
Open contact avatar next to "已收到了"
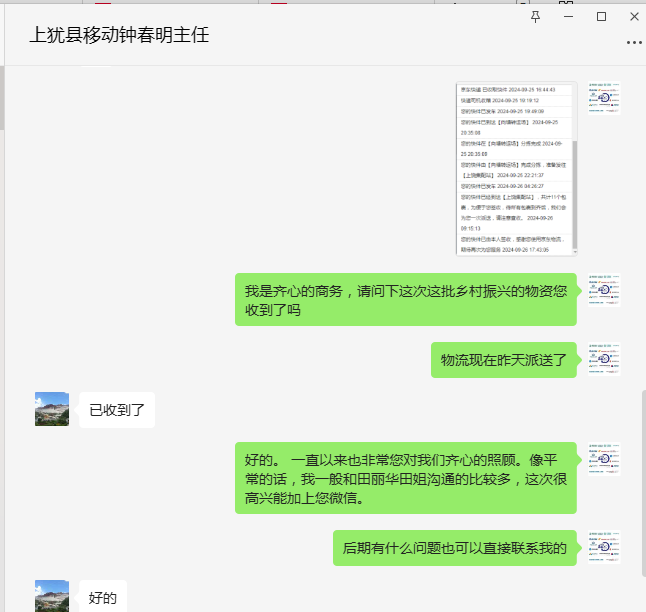[x=52, y=408]
